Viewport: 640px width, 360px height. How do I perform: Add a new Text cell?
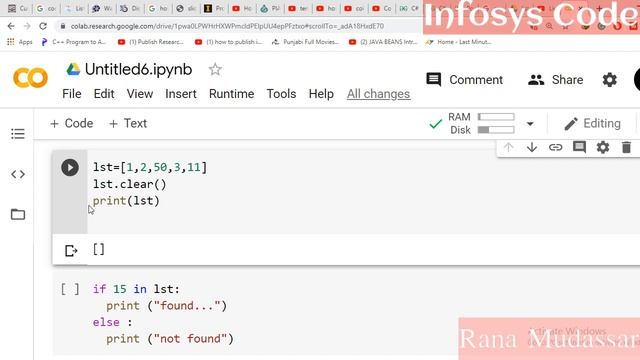coord(128,123)
